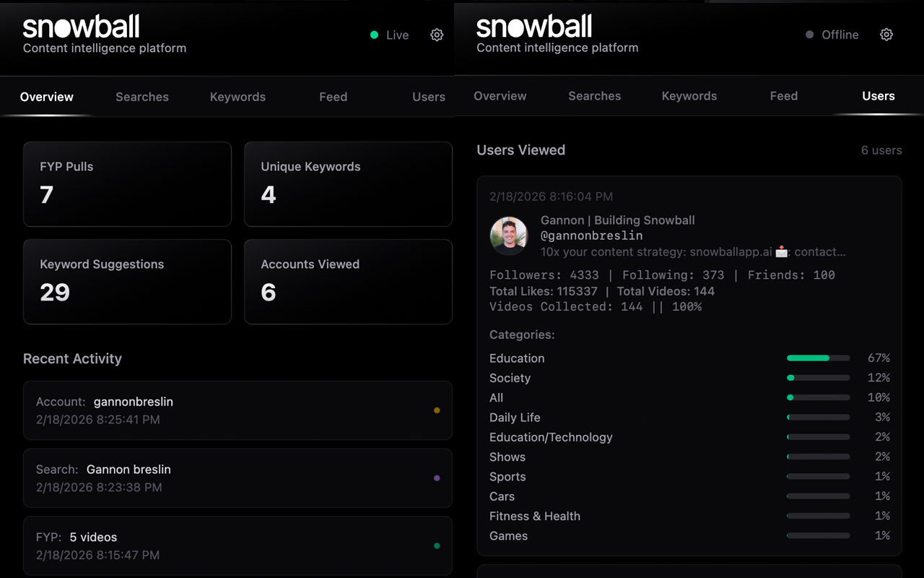The width and height of the screenshot is (924, 578).
Task: Click the Cars category progress bar
Action: [x=818, y=496]
